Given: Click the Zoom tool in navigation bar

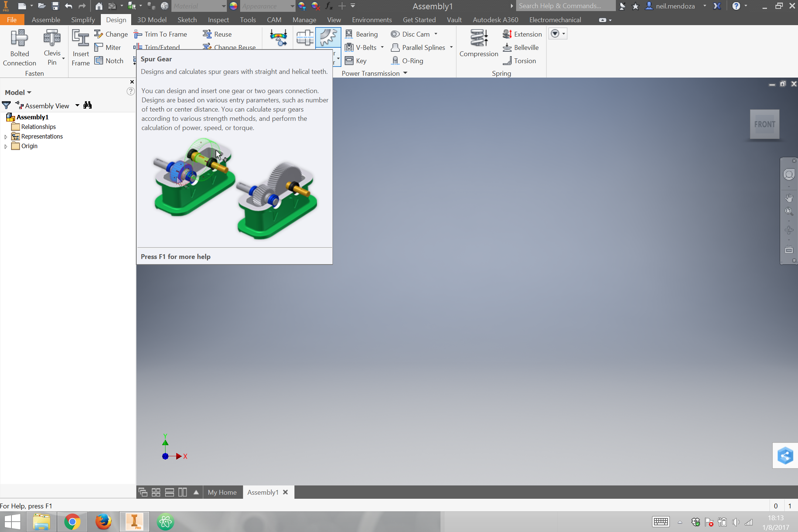Looking at the screenshot, I should [x=789, y=211].
